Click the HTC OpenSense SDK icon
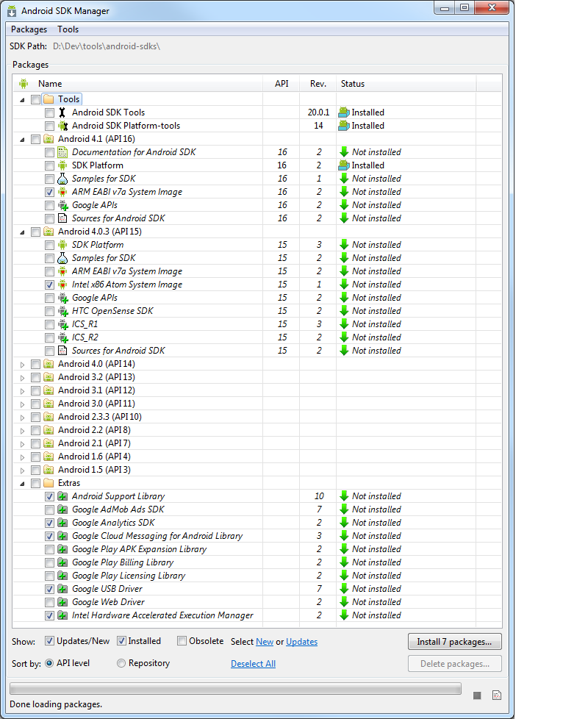The height and width of the screenshot is (719, 588). point(62,311)
